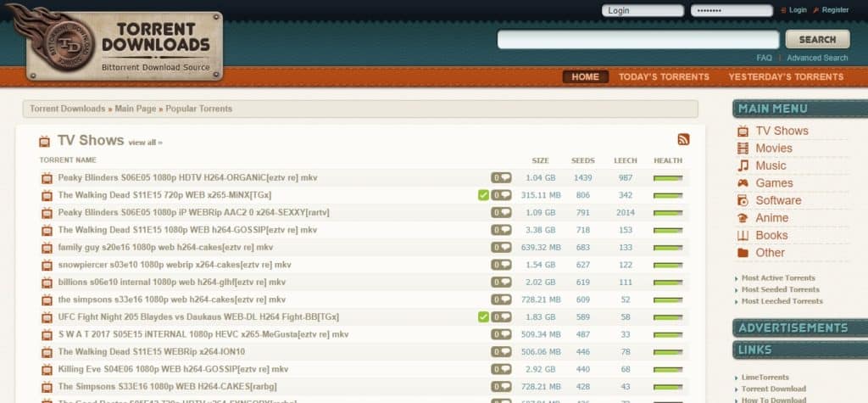Open comments for The Simpsons CAKES[rarbg]
The width and height of the screenshot is (868, 403).
[x=501, y=386]
